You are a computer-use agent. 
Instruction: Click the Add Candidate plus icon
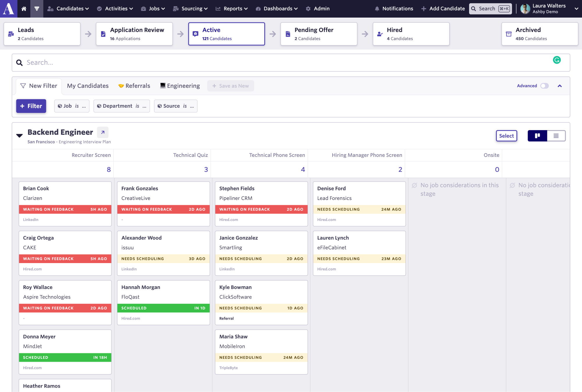click(423, 9)
